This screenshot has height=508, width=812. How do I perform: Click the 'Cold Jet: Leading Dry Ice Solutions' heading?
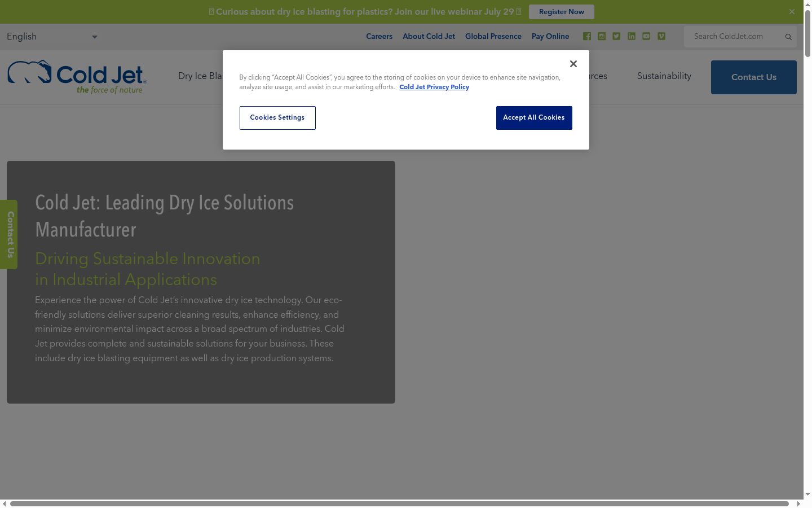[x=165, y=216]
